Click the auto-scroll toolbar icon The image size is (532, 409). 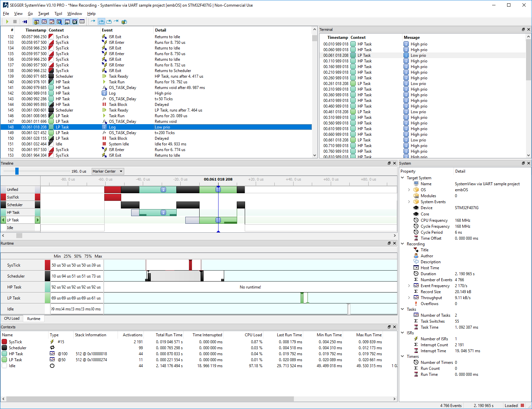pos(101,22)
